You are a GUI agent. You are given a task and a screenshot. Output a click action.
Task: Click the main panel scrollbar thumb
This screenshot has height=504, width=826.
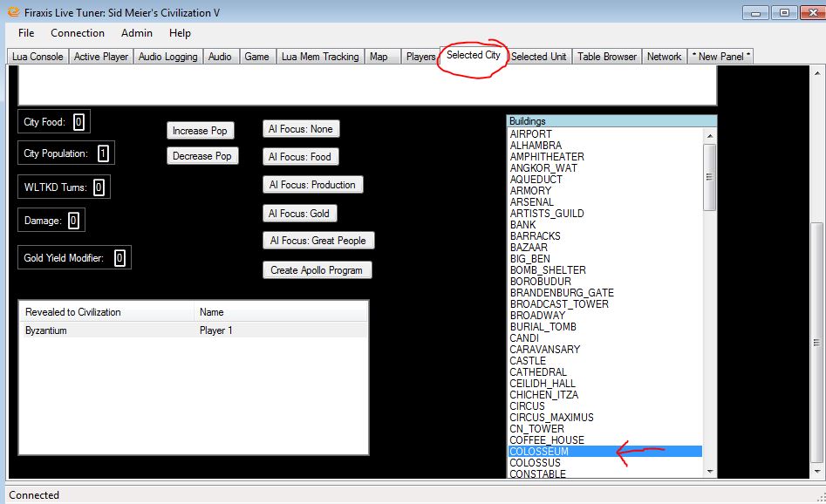point(817,343)
